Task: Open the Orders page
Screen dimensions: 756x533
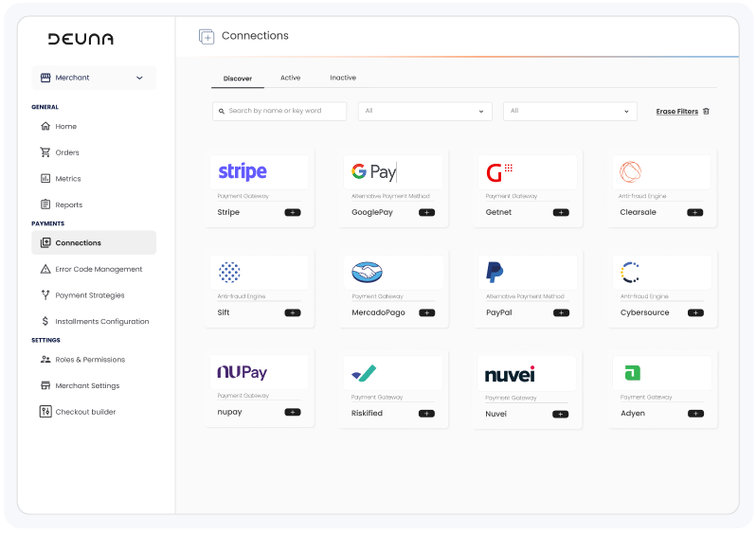Action: (x=67, y=152)
